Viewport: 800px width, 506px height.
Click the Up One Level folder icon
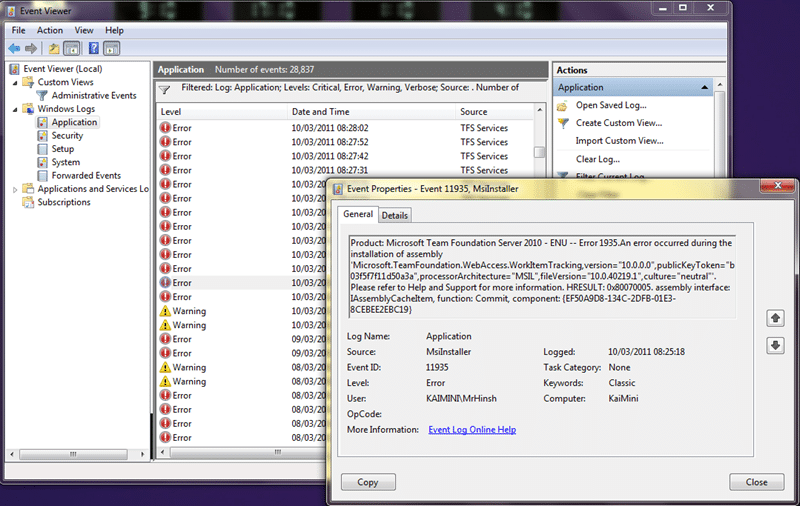pos(54,49)
